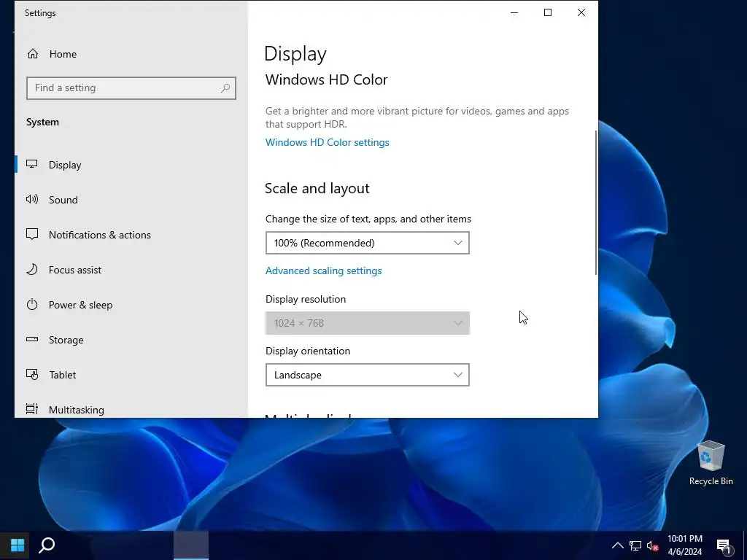Open the notification center icon

point(724,546)
